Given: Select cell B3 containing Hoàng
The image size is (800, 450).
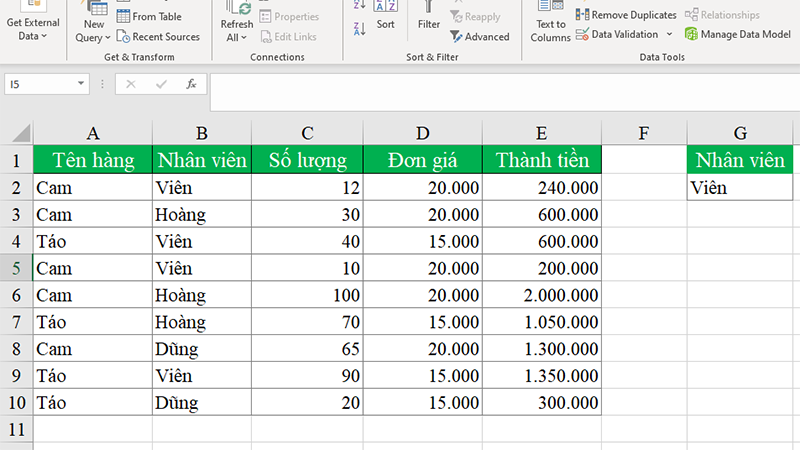Looking at the screenshot, I should click(202, 214).
